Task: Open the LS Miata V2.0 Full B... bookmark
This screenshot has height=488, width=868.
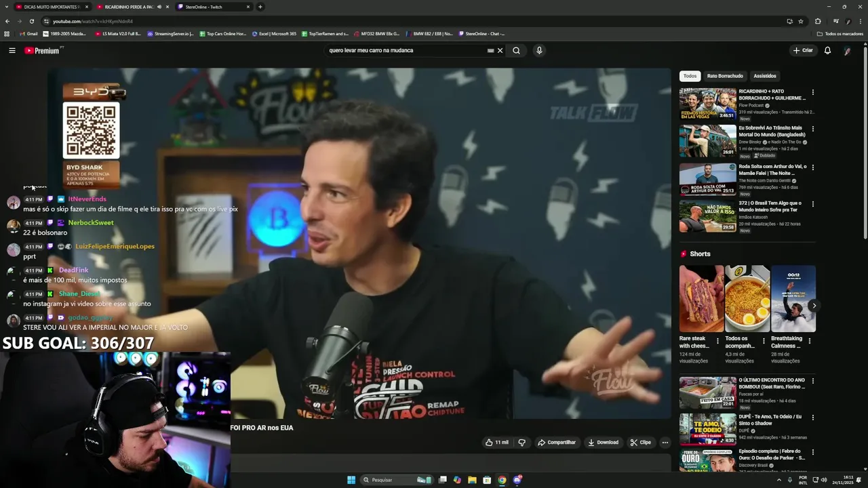Action: tap(118, 33)
